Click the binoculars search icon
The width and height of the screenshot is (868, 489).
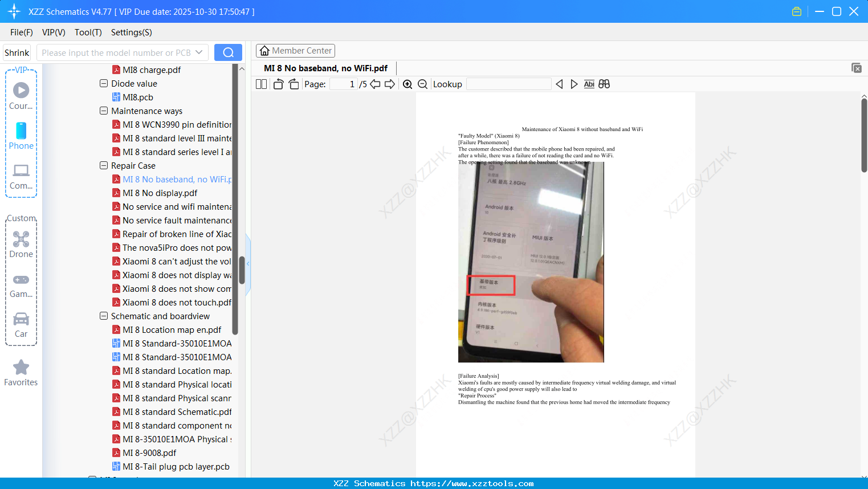tap(604, 84)
